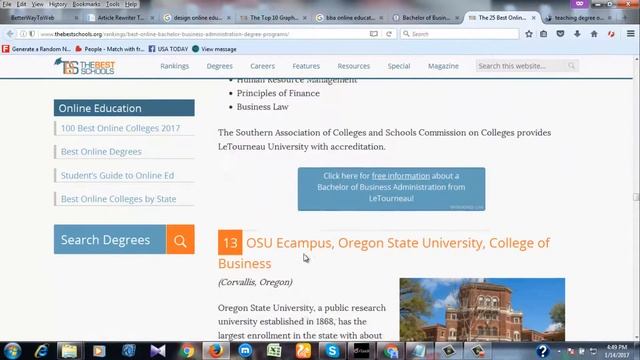Click the taskbar Help question mark icon
This screenshot has width=640, height=360.
point(542,351)
